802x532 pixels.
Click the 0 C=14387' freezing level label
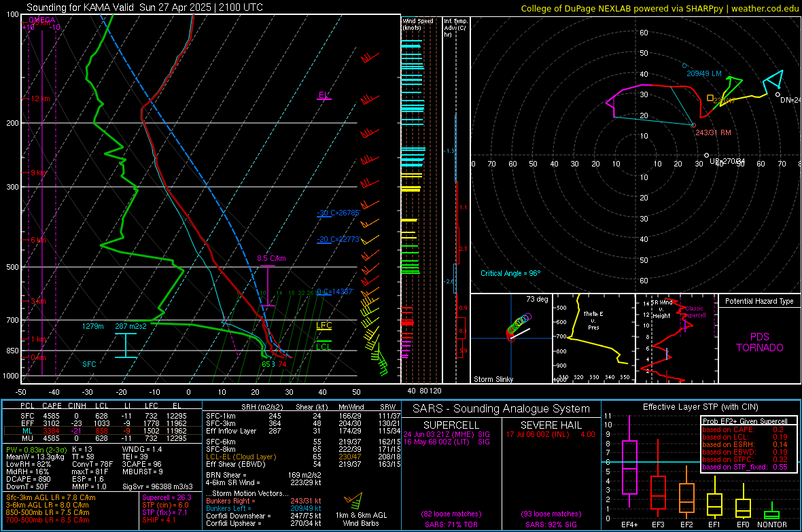pyautogui.click(x=335, y=291)
